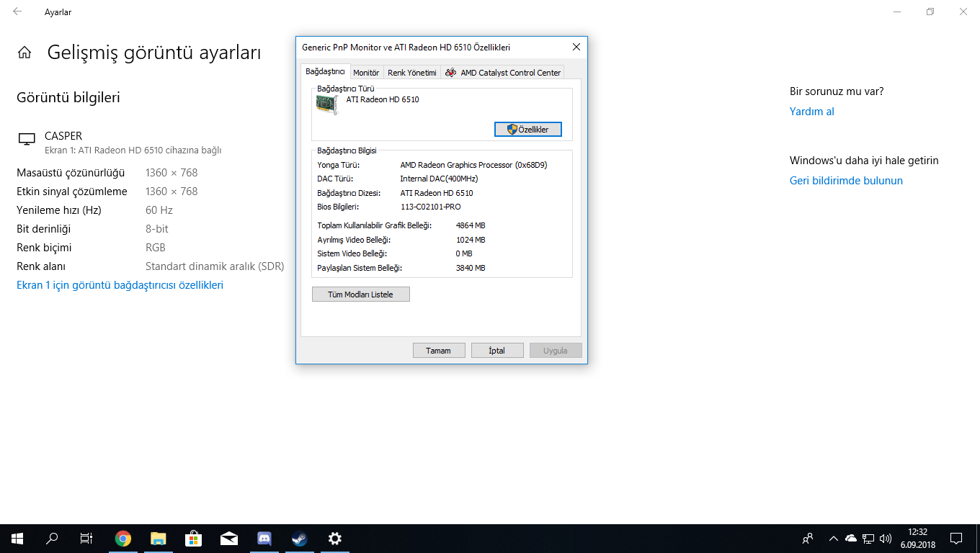Show hidden system tray icons
The height and width of the screenshot is (553, 980).
[x=833, y=538]
